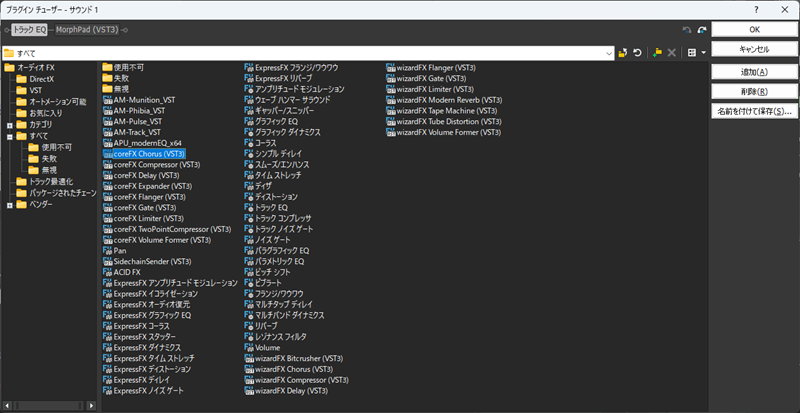Click the up-one-level folder icon
Screen dimensions: 800x413
tap(623, 52)
